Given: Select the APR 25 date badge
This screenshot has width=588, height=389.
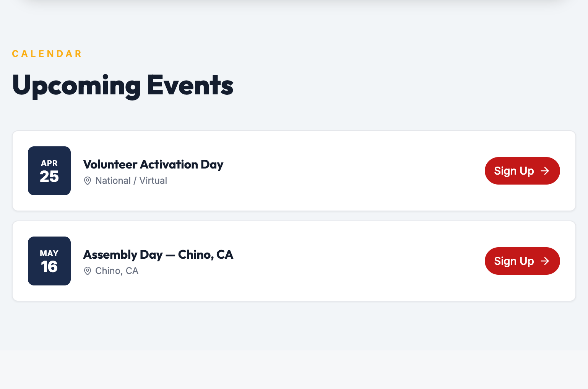Looking at the screenshot, I should tap(49, 171).
